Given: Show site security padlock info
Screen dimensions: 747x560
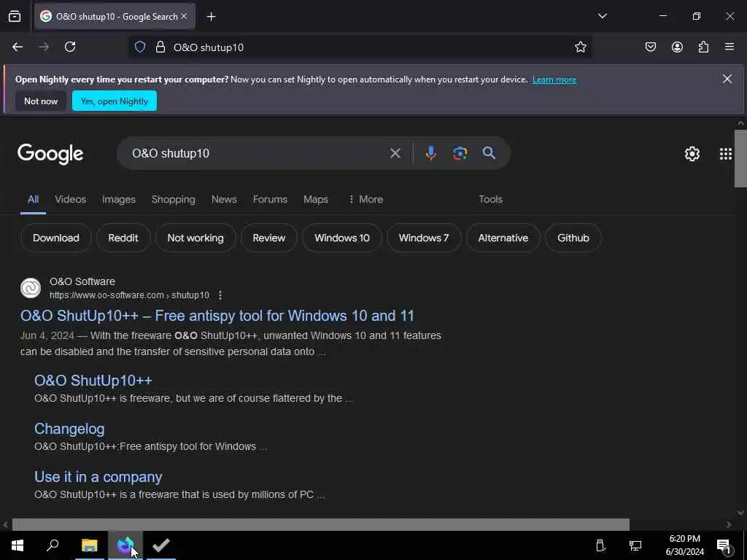Looking at the screenshot, I should (x=160, y=47).
